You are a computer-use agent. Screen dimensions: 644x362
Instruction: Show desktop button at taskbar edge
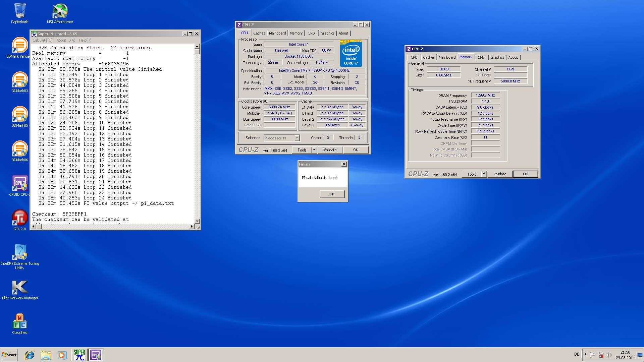(x=640, y=355)
